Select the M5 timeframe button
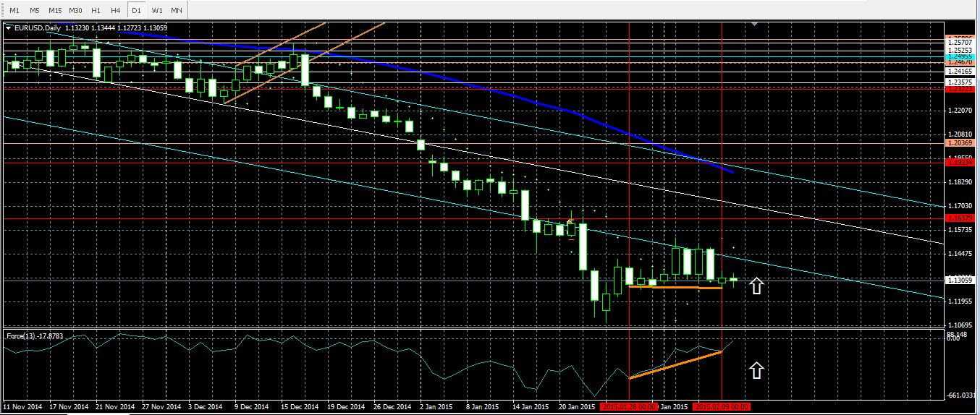Viewport: 980px width, 415px height. 35,10
